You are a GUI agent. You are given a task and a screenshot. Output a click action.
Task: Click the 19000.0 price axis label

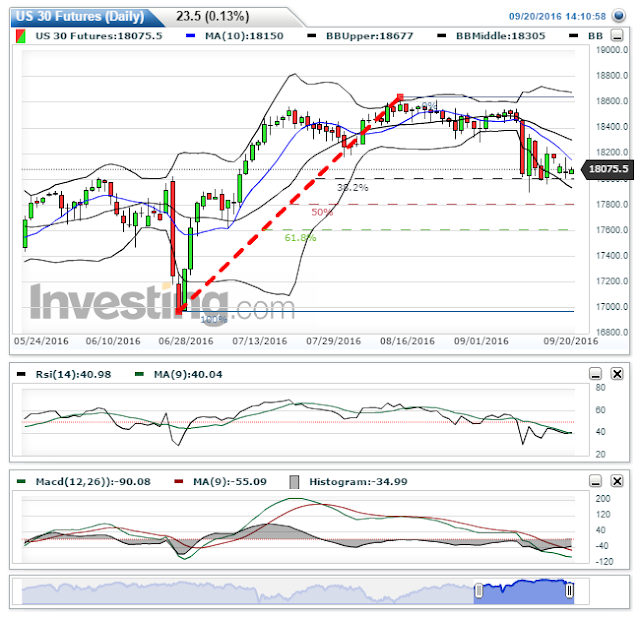[611, 50]
